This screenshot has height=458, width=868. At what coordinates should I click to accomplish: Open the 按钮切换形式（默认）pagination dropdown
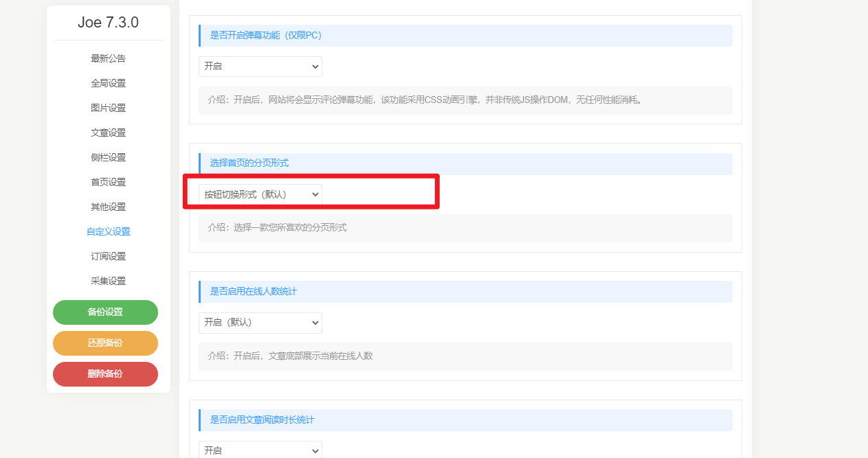tap(260, 194)
